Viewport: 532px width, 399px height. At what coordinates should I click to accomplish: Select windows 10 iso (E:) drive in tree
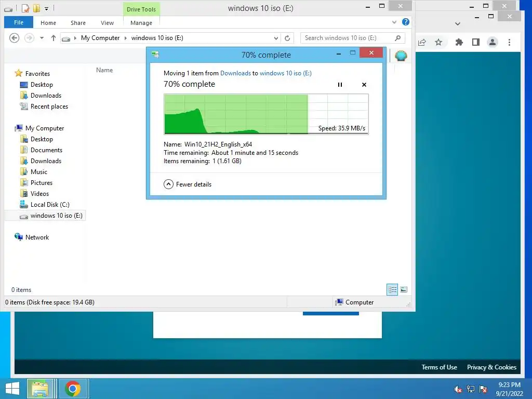point(46,216)
